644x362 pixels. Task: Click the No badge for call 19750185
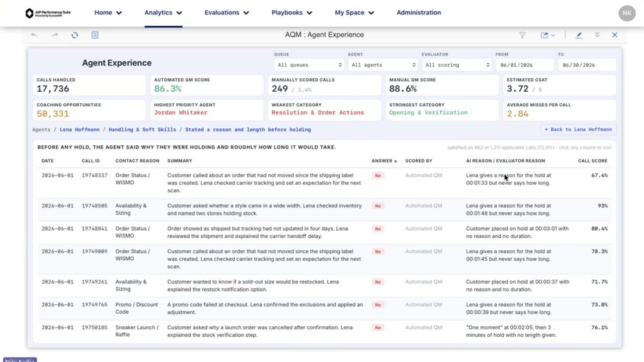378,328
